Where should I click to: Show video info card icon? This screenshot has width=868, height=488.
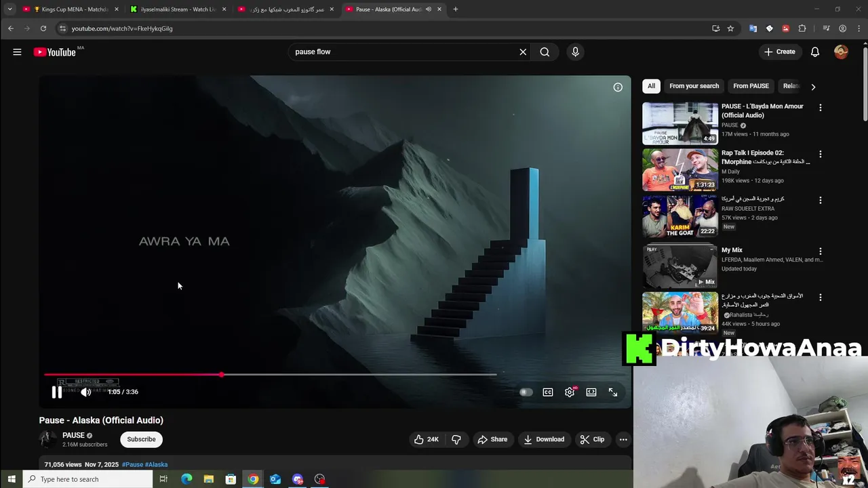point(618,87)
